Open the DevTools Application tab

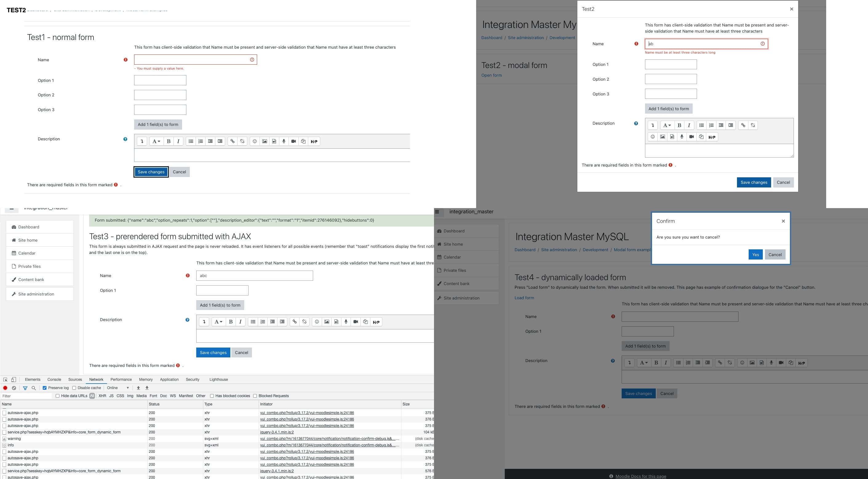coord(169,380)
